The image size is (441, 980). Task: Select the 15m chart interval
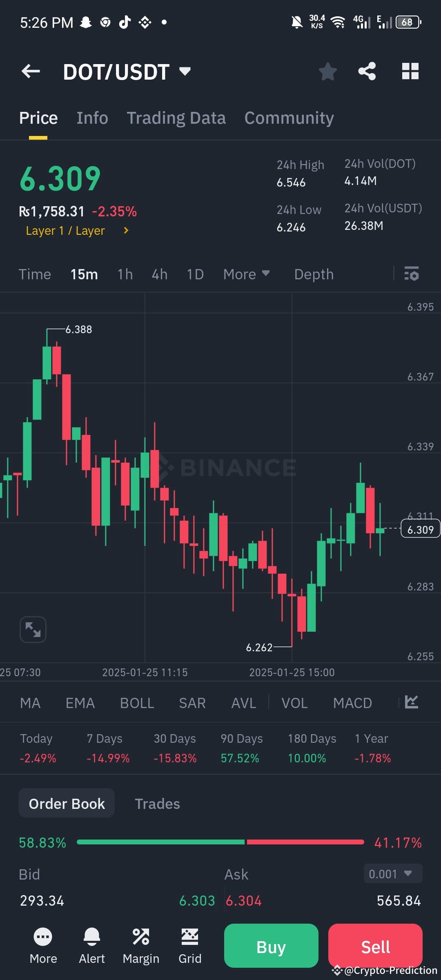point(84,274)
